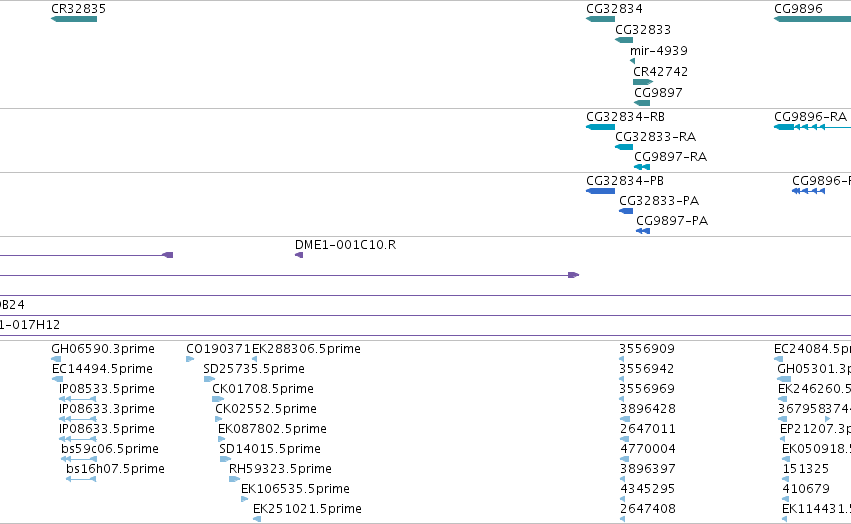This screenshot has height=524, width=851.
Task: Click the CG9897-RA transcript label
Action: pyautogui.click(x=670, y=157)
